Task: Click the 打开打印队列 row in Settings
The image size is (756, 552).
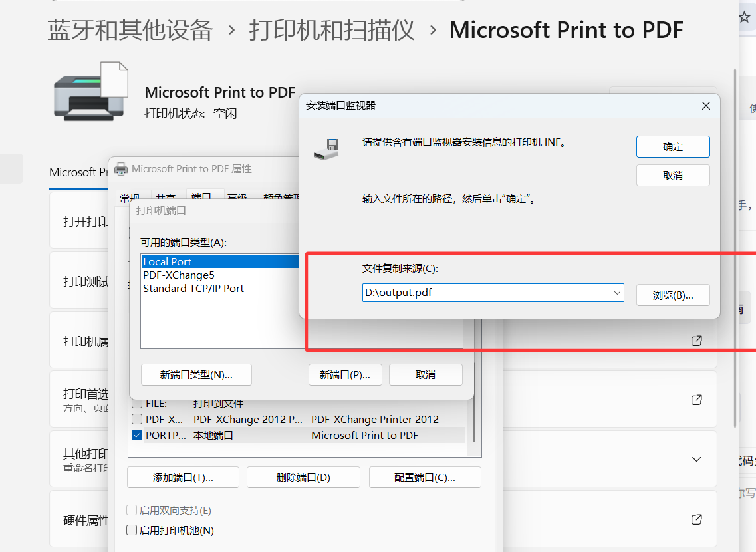Action: click(x=80, y=221)
